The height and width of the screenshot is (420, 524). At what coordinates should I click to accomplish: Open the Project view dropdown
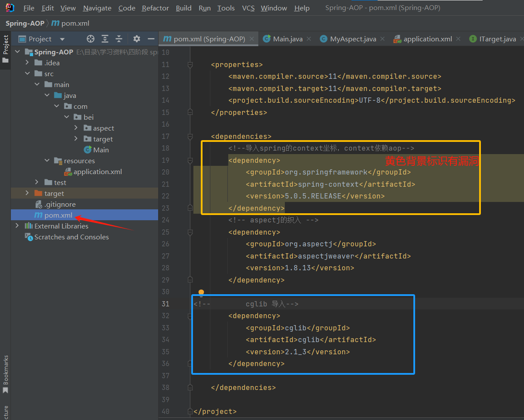pos(62,39)
